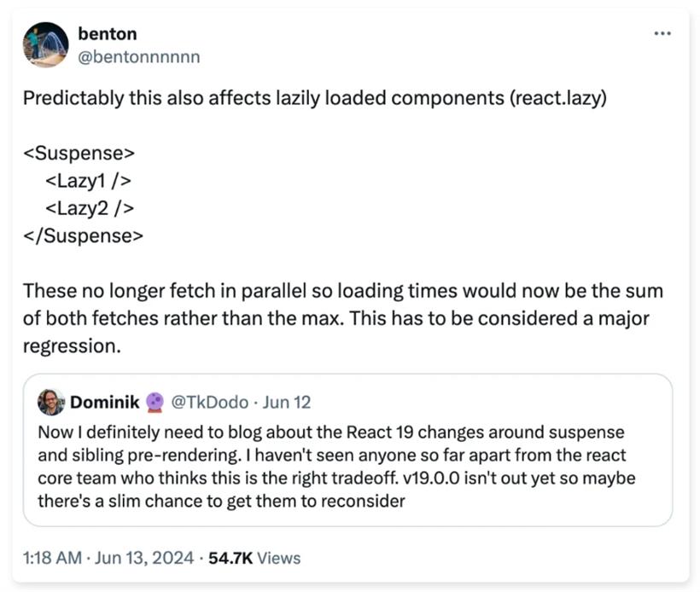The height and width of the screenshot is (592, 700).
Task: Click the 1:18 AM · Jun 13, 2024 timestamp
Action: click(x=108, y=558)
